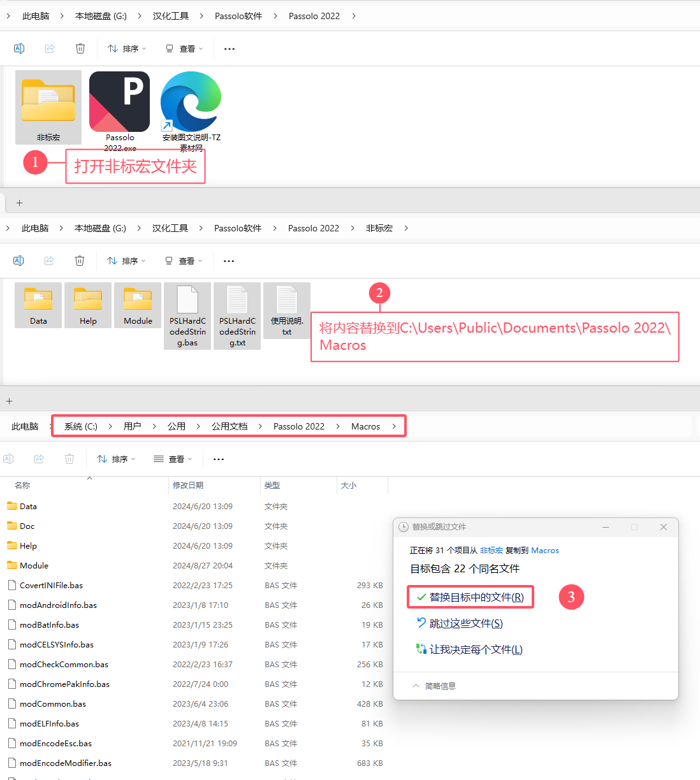Open 查看 dropdown in 非标宏 window

pyautogui.click(x=183, y=261)
